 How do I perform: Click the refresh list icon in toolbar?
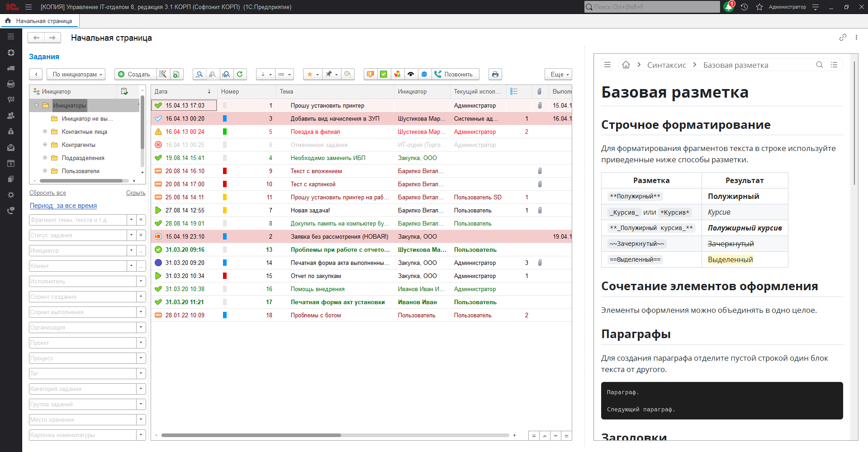point(240,74)
